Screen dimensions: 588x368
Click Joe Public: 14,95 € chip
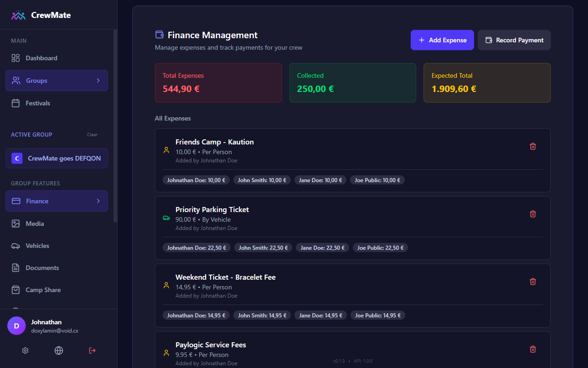[x=378, y=316]
